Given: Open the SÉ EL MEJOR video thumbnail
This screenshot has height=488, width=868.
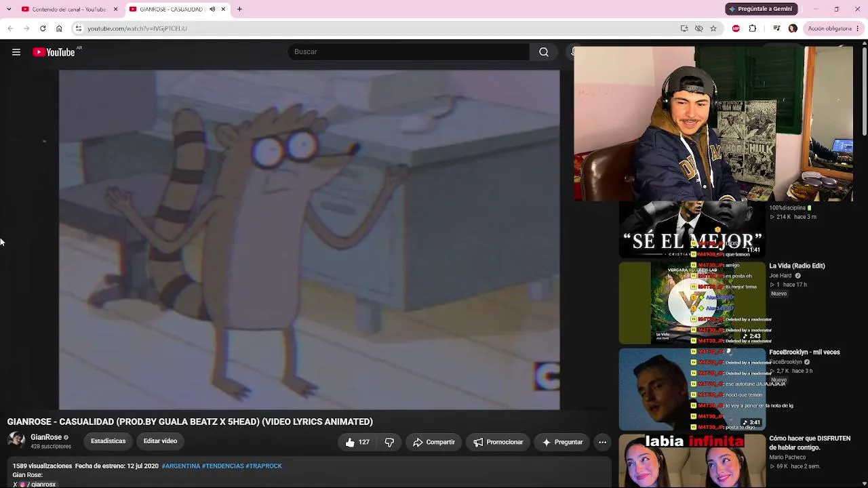Looking at the screenshot, I should [x=692, y=229].
